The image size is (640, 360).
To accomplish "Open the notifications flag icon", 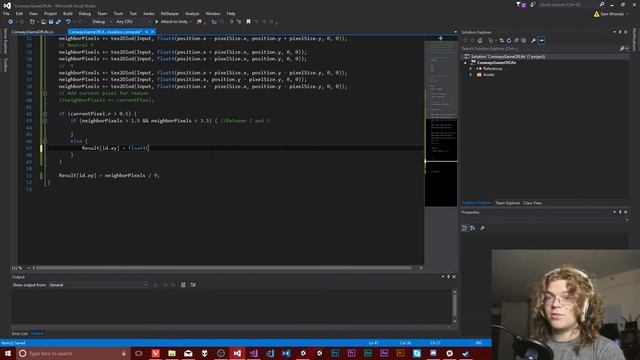I will [520, 4].
